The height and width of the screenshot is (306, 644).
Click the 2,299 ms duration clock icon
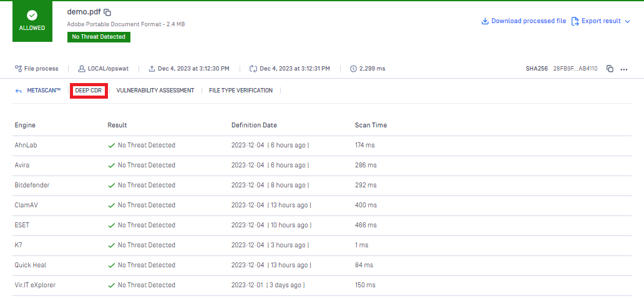[x=353, y=69]
